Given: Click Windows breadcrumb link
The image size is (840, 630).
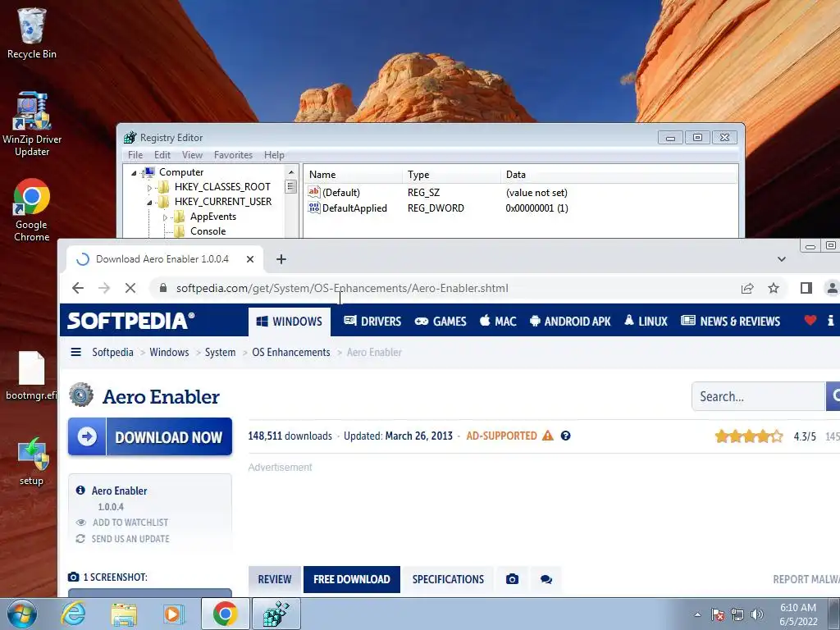Looking at the screenshot, I should click(169, 352).
